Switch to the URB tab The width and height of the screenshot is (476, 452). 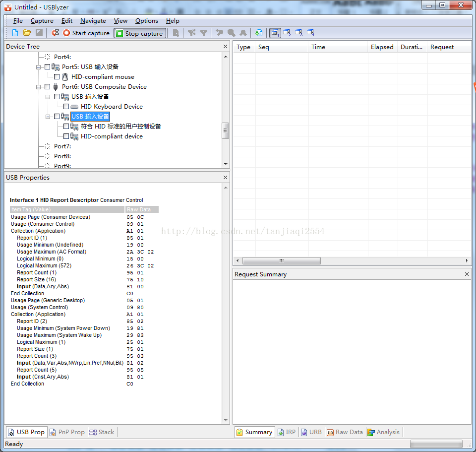click(x=311, y=432)
